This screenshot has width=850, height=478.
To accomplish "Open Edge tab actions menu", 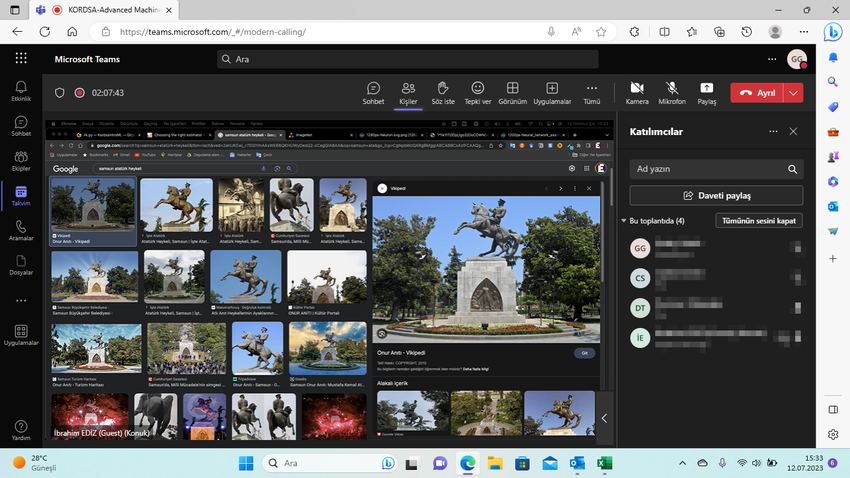I will click(x=15, y=10).
